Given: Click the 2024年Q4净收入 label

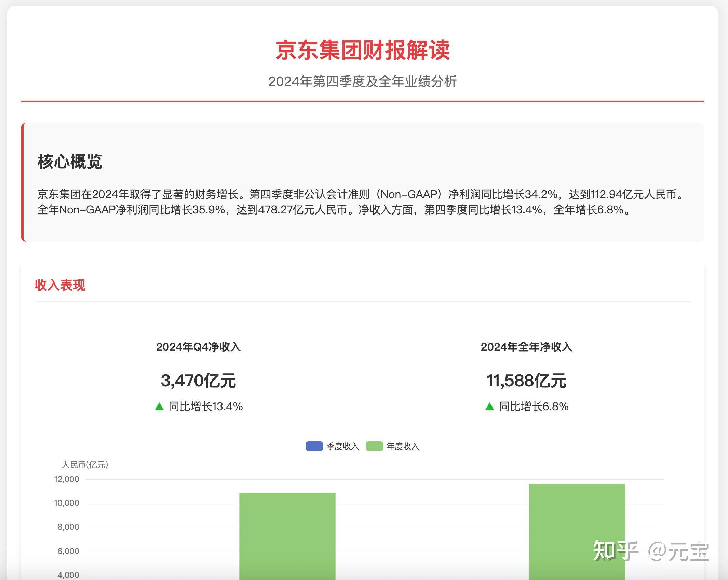Looking at the screenshot, I should click(199, 347).
